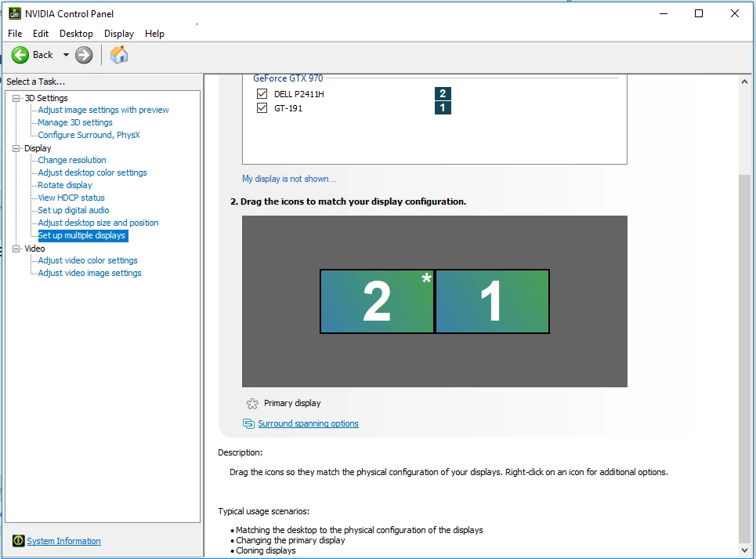This screenshot has height=559, width=756.
Task: Click the Primary display star icon
Action: tap(252, 403)
